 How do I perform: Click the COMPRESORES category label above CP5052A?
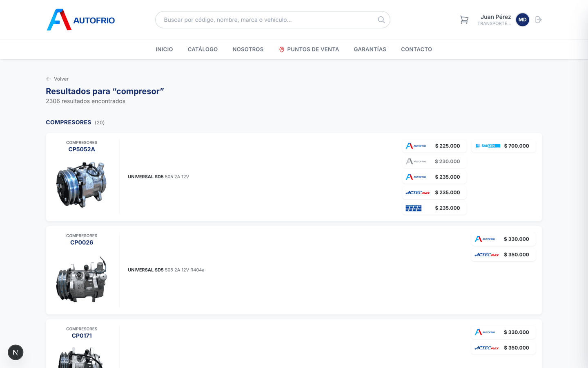point(82,143)
